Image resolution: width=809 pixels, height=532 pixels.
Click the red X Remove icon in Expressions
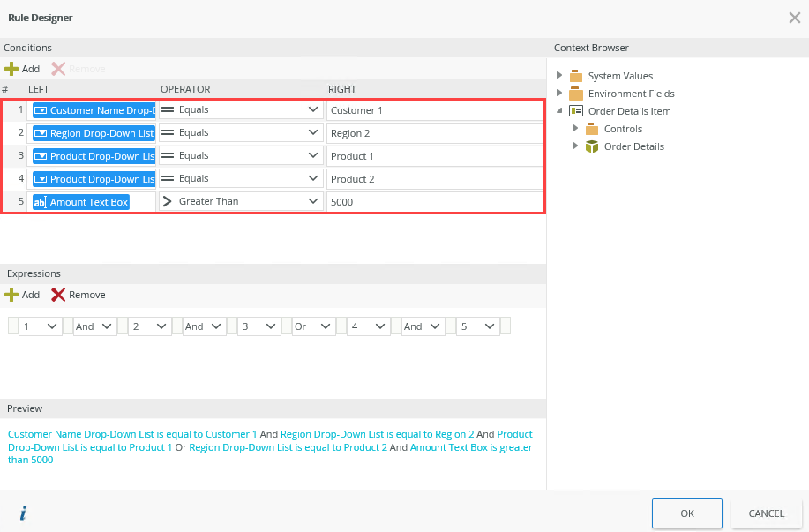(x=58, y=295)
